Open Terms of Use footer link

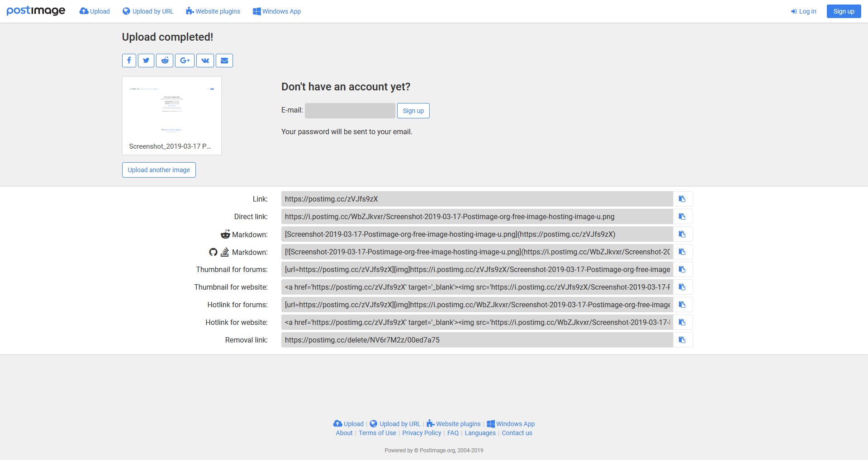click(x=377, y=433)
